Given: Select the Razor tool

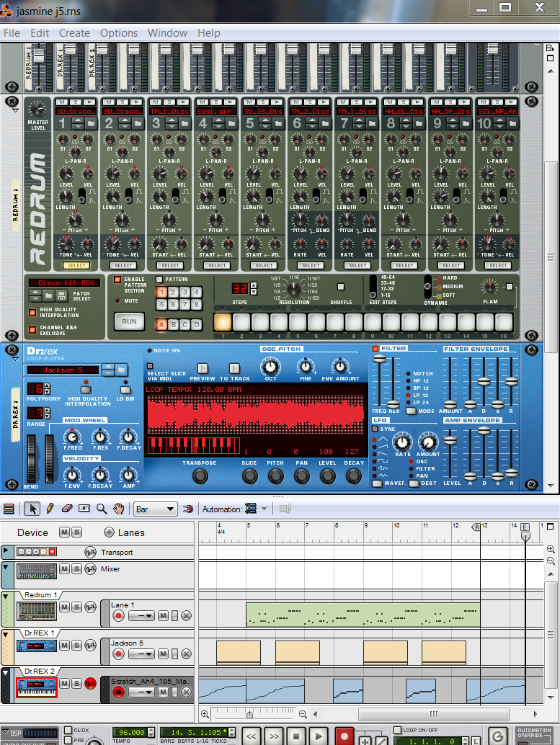Looking at the screenshot, I should [x=84, y=509].
